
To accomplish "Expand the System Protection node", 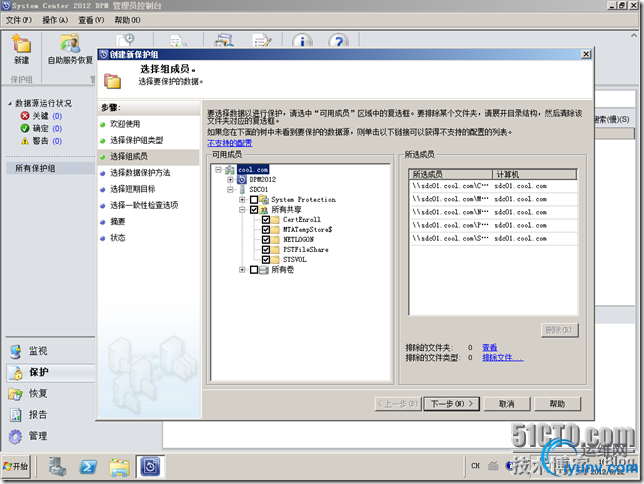I will coord(242,200).
